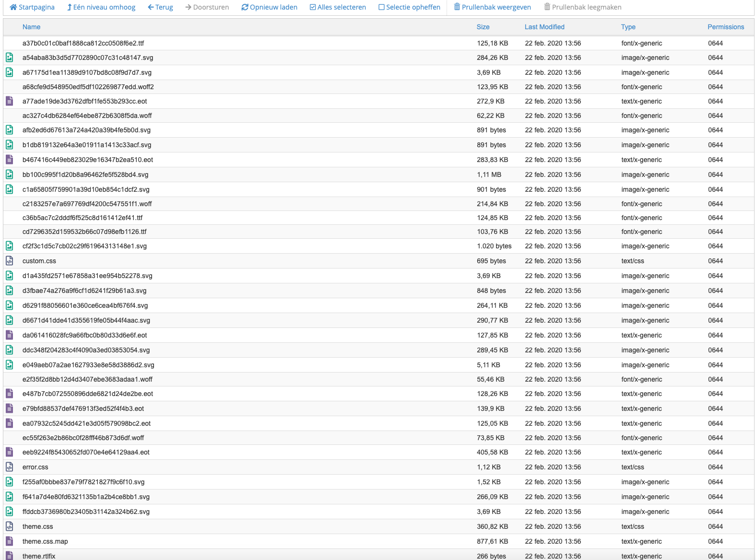The image size is (756, 560).
Task: Click image icon of e049aeb07a2ae1627933e8e58d3886d2.svg
Action: (9, 365)
